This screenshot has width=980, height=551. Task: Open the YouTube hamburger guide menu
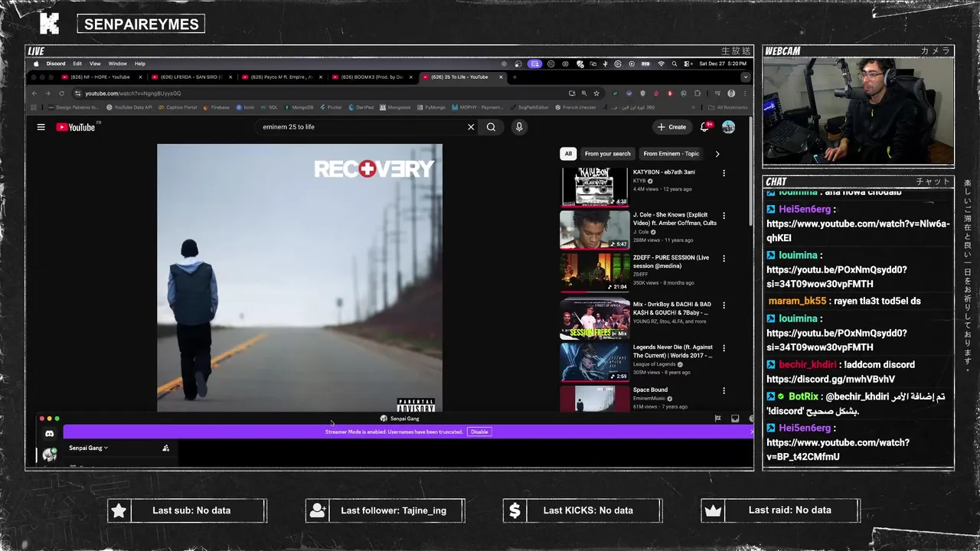click(41, 127)
